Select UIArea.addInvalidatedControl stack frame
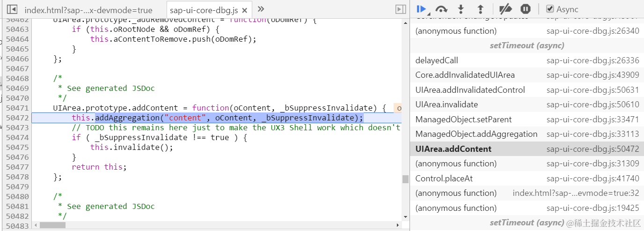The height and width of the screenshot is (231, 644). [527, 90]
